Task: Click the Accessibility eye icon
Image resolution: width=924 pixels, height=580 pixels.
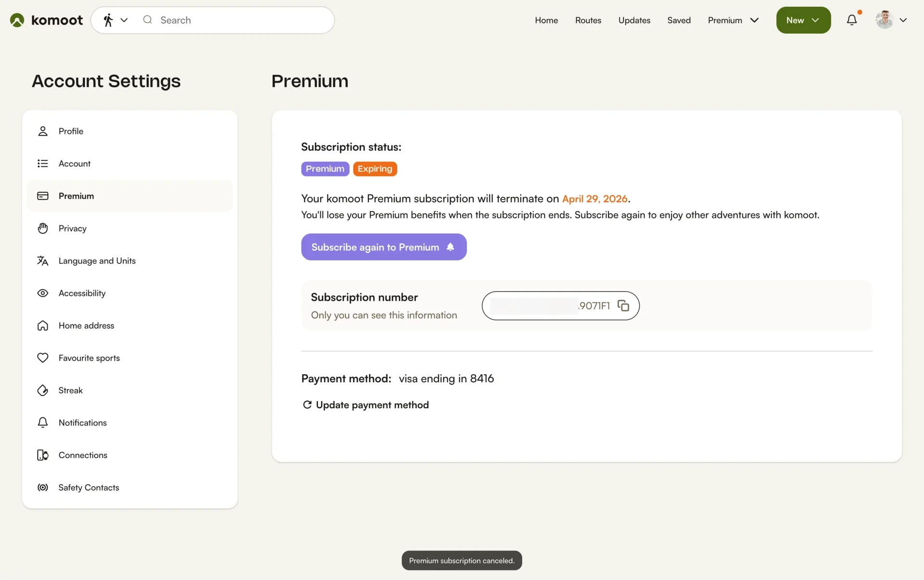Action: point(43,293)
